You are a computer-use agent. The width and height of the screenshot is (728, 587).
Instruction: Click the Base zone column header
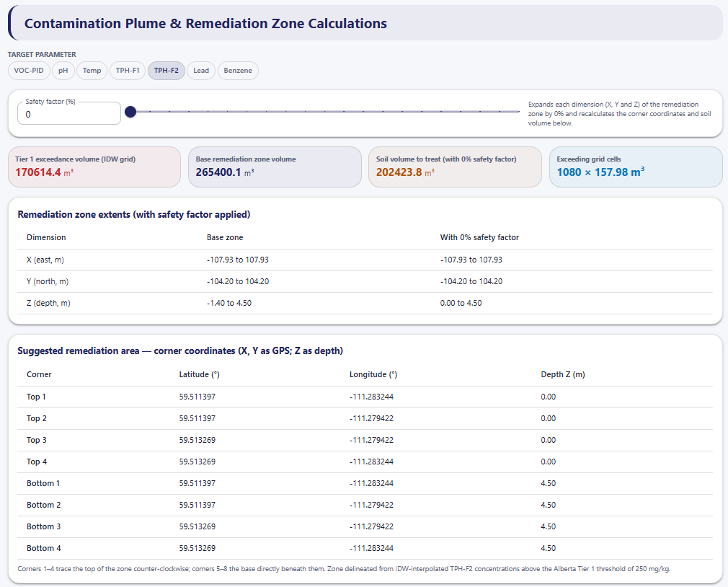click(x=225, y=237)
